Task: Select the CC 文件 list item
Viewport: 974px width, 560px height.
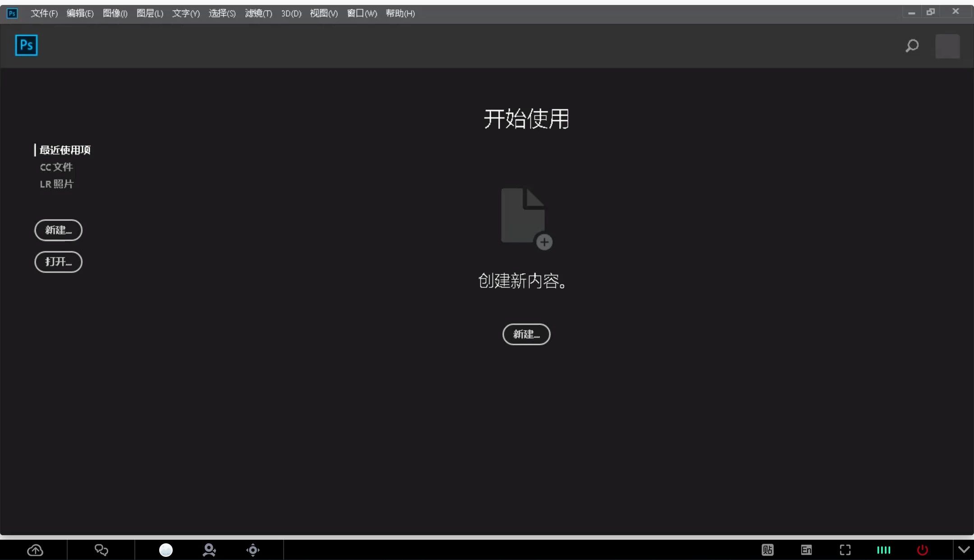Action: coord(56,167)
